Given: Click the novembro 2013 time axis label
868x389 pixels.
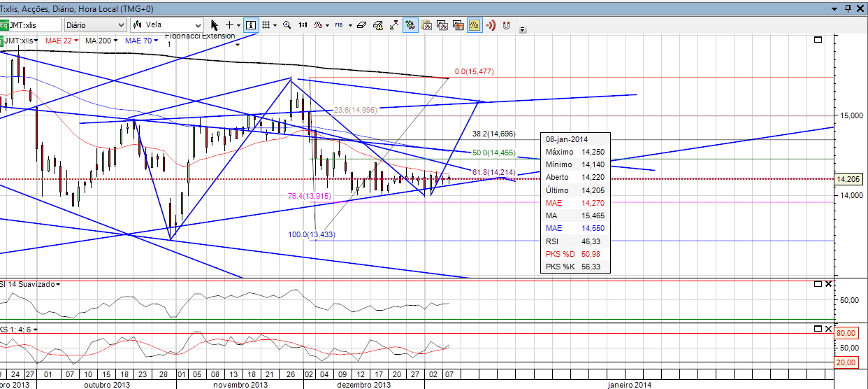Looking at the screenshot, I should 240,385.
